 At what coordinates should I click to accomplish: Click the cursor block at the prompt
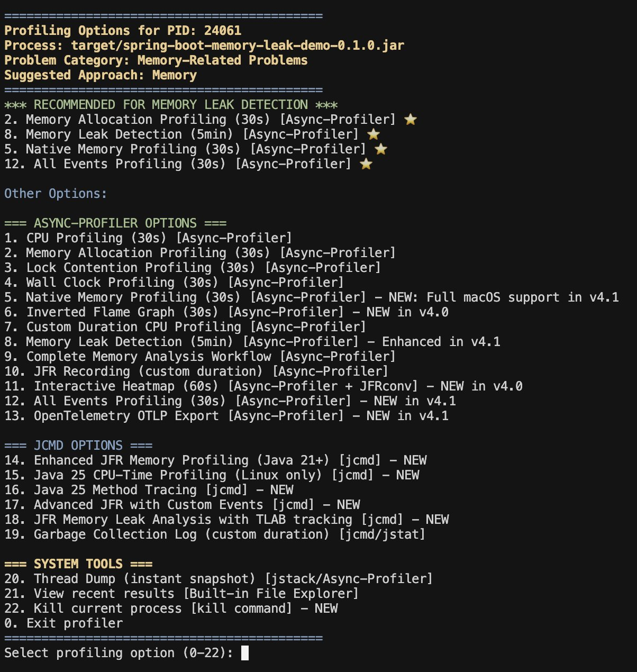pyautogui.click(x=244, y=653)
